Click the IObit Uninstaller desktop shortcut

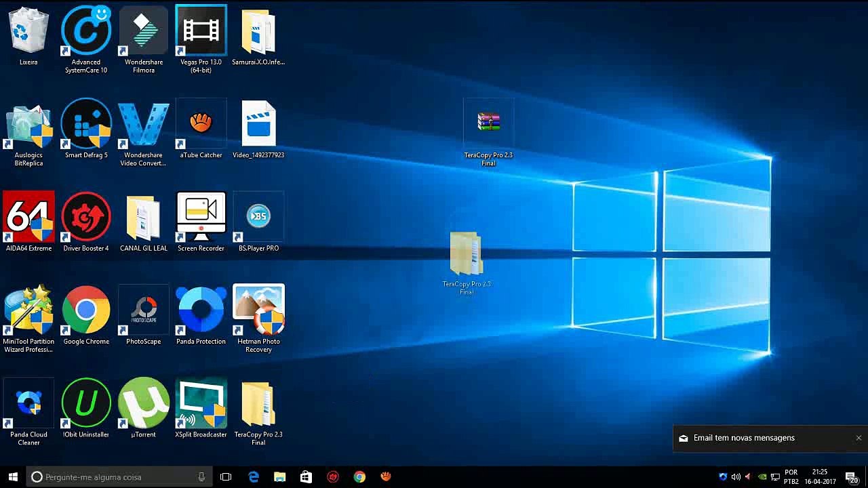86,409
